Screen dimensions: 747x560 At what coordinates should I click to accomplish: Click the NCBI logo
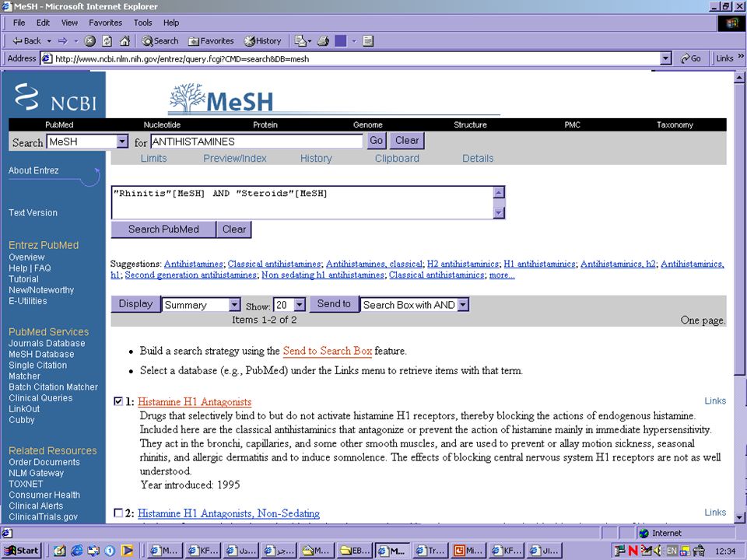pos(55,96)
